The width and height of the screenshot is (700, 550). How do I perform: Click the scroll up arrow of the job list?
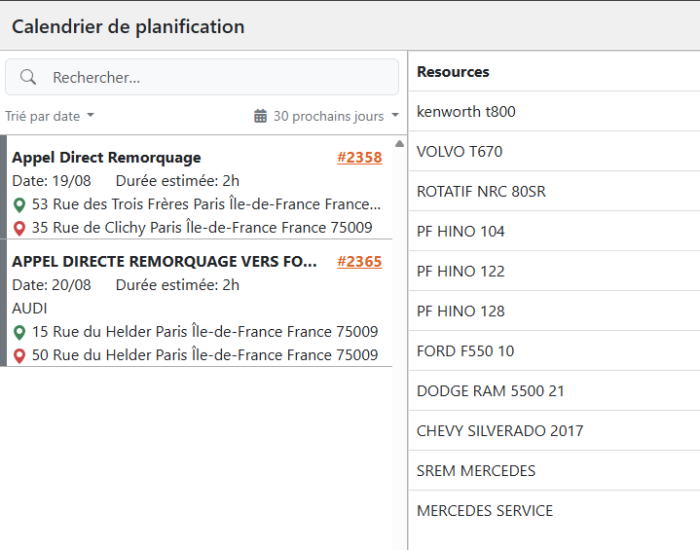click(x=399, y=143)
